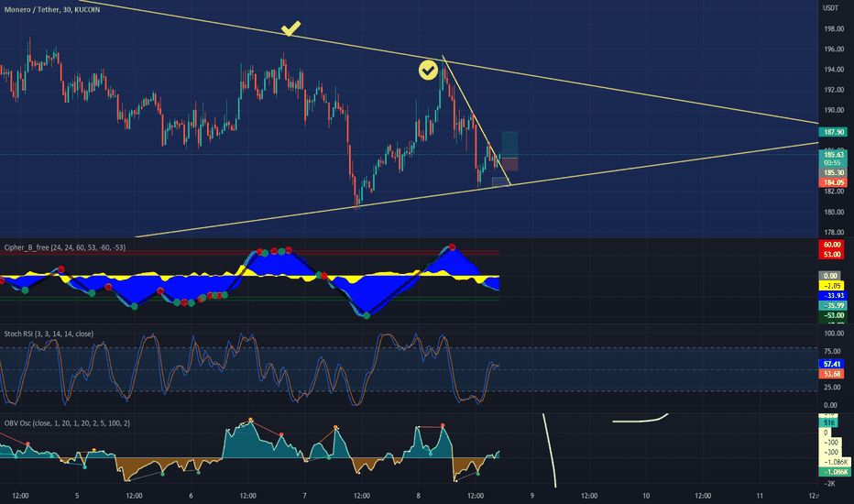
Task: Click the 75.00 Stoch RSI axis label
Action: click(832, 351)
